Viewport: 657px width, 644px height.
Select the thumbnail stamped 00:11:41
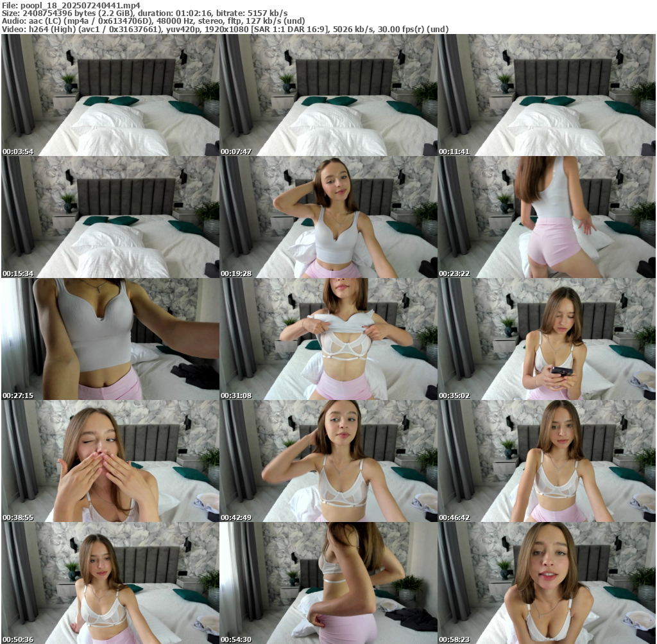click(x=547, y=95)
